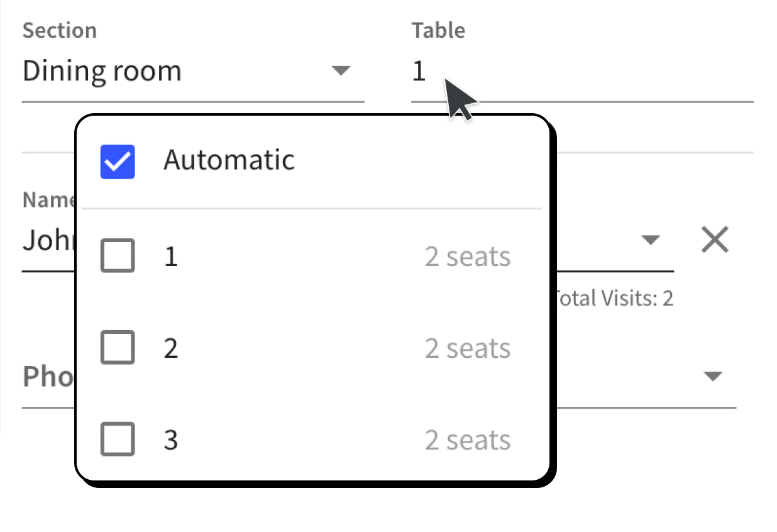Expand the dropdown next to the guest name
The image size is (777, 532).
[651, 240]
